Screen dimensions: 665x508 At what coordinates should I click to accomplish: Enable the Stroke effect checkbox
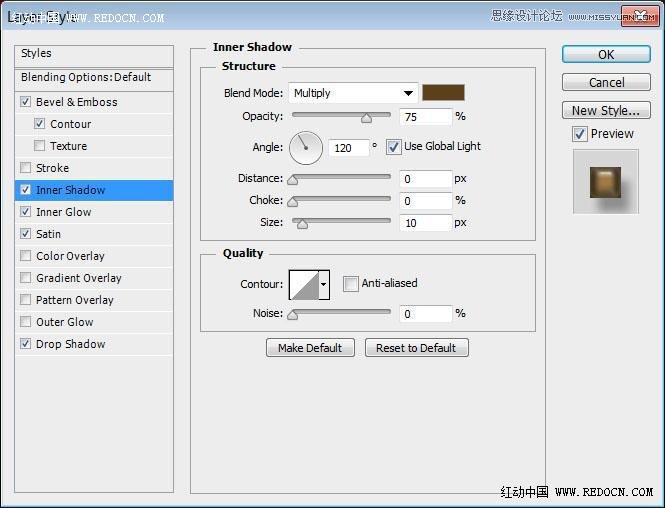click(25, 168)
